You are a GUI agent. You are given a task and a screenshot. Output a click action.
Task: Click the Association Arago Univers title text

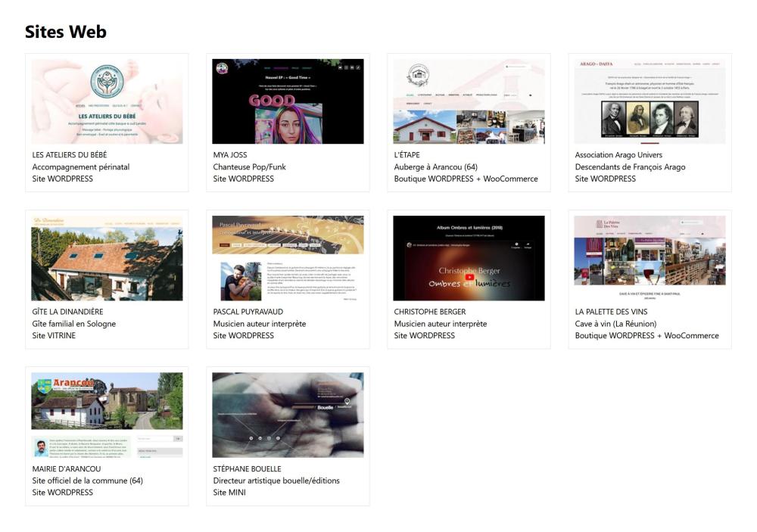(618, 155)
